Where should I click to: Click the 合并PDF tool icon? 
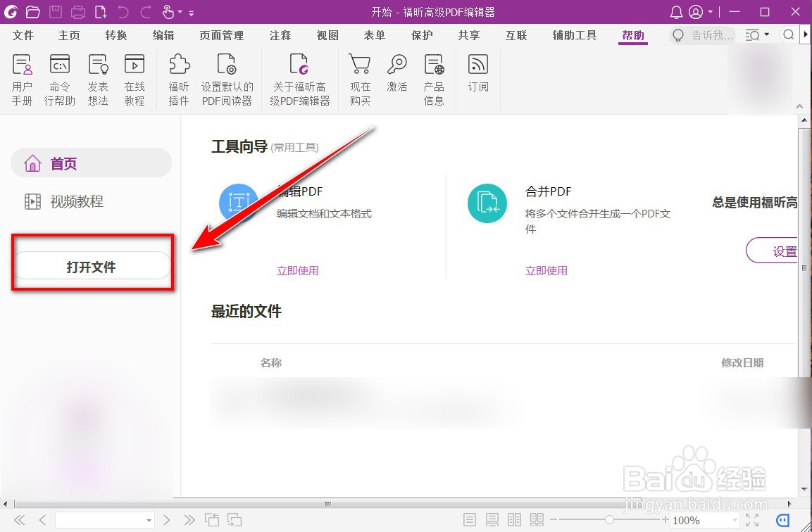pos(487,203)
